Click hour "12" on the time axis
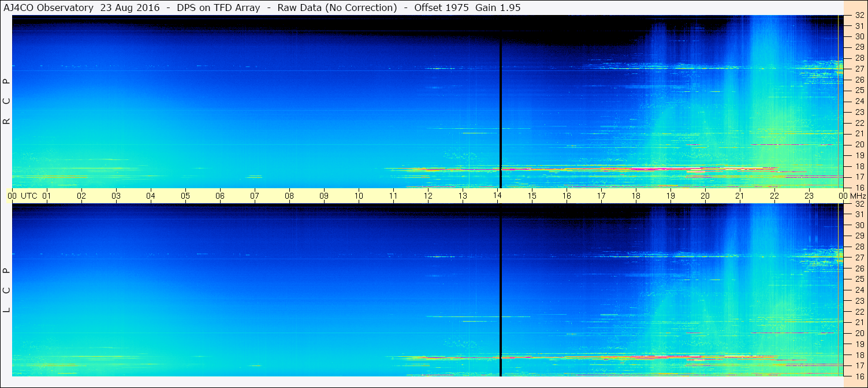The width and height of the screenshot is (868, 388). (x=428, y=196)
